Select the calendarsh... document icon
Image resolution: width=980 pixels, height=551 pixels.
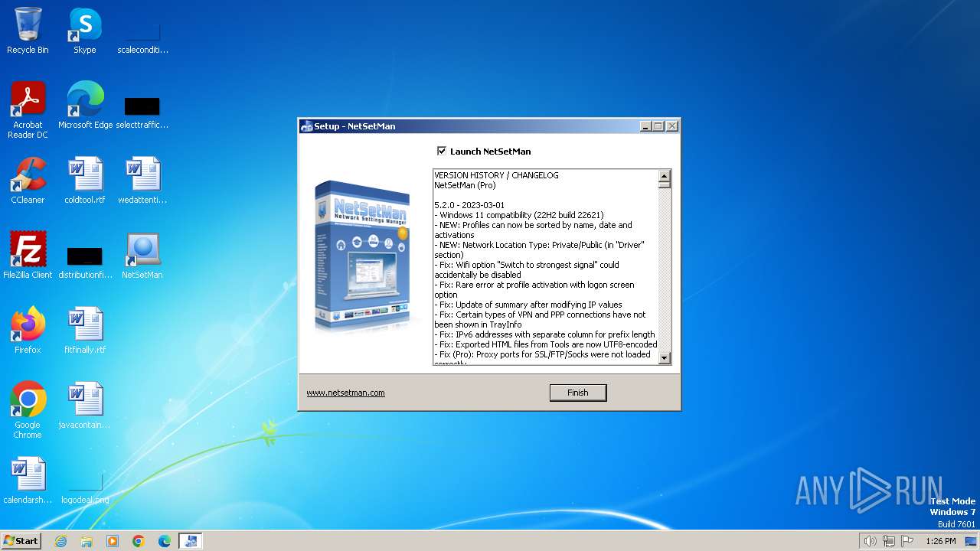click(x=28, y=481)
